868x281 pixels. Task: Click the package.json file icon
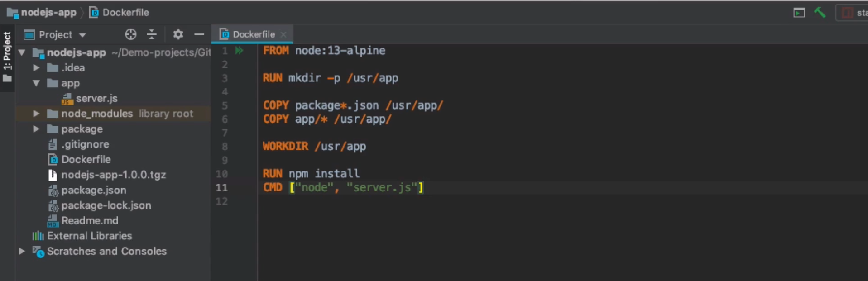pyautogui.click(x=53, y=191)
